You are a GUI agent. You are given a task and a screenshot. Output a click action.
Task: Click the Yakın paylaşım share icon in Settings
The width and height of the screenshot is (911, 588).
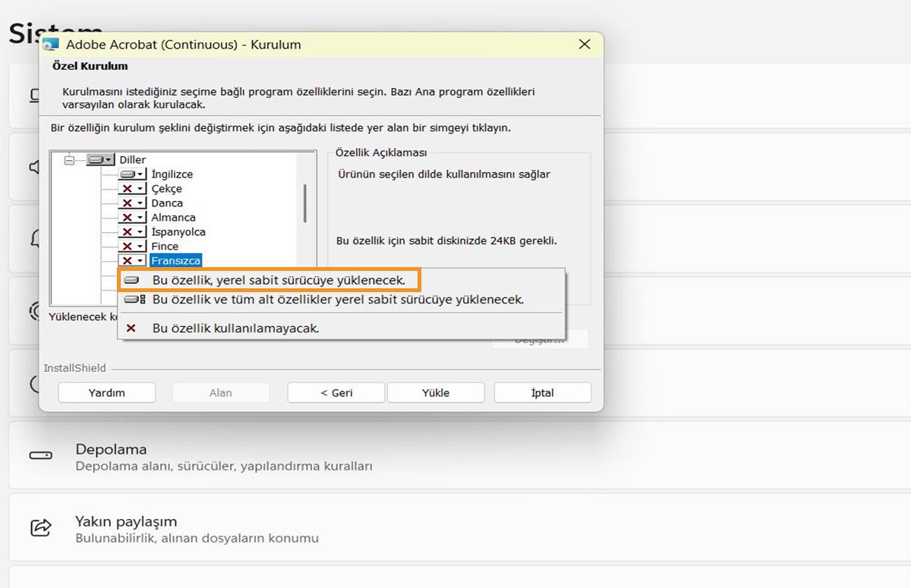click(x=41, y=527)
